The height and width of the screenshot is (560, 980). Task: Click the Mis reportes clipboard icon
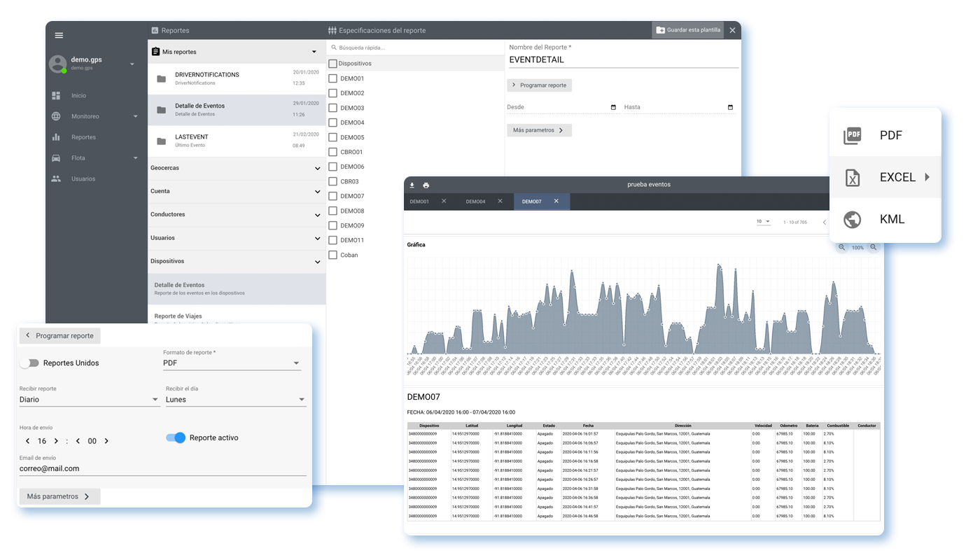click(155, 52)
